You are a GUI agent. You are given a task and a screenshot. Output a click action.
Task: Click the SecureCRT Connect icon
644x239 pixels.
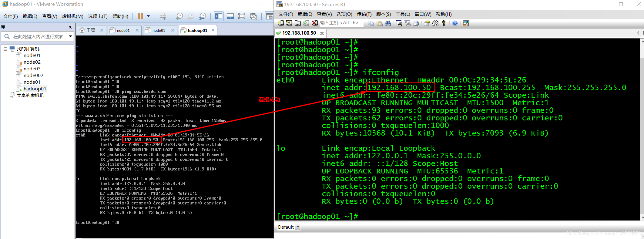[281, 23]
